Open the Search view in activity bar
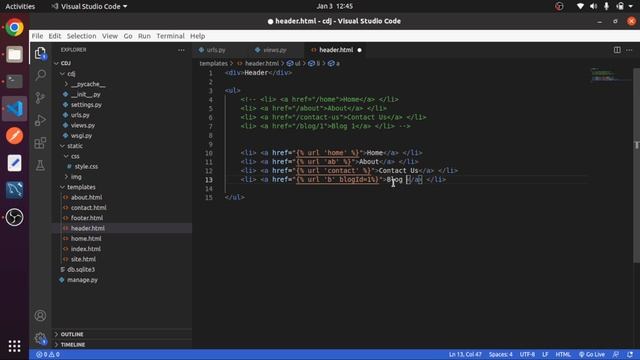 pyautogui.click(x=40, y=75)
